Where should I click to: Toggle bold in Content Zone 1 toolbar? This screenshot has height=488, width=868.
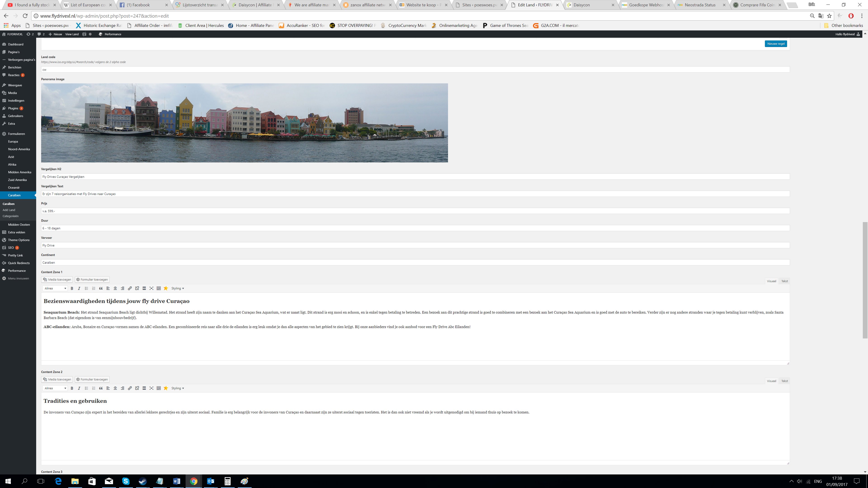[x=72, y=288]
